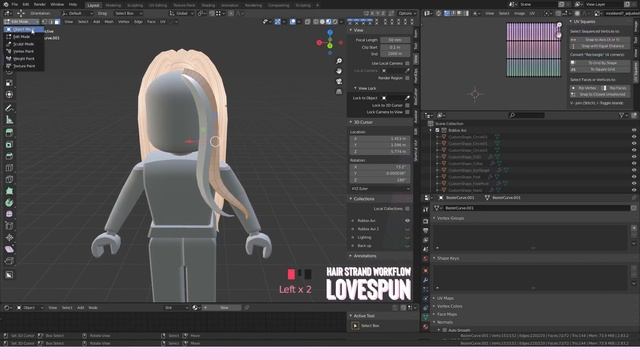Open the Global transform orientation dropdown
The image size is (640, 360).
(x=181, y=13)
